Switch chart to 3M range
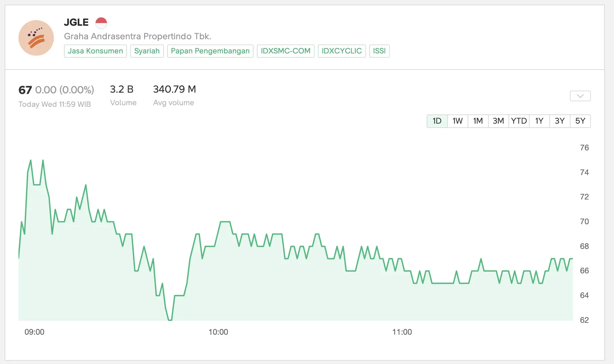 tap(498, 121)
